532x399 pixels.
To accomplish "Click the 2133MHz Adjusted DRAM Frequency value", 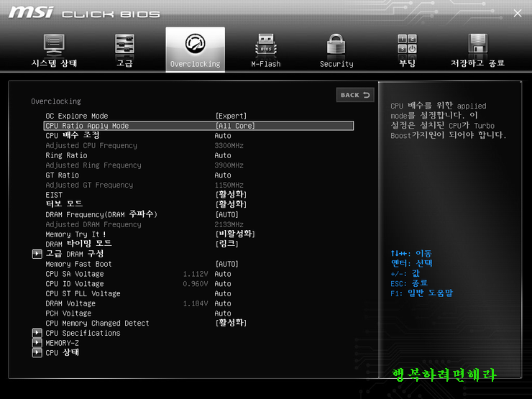I will coord(229,224).
